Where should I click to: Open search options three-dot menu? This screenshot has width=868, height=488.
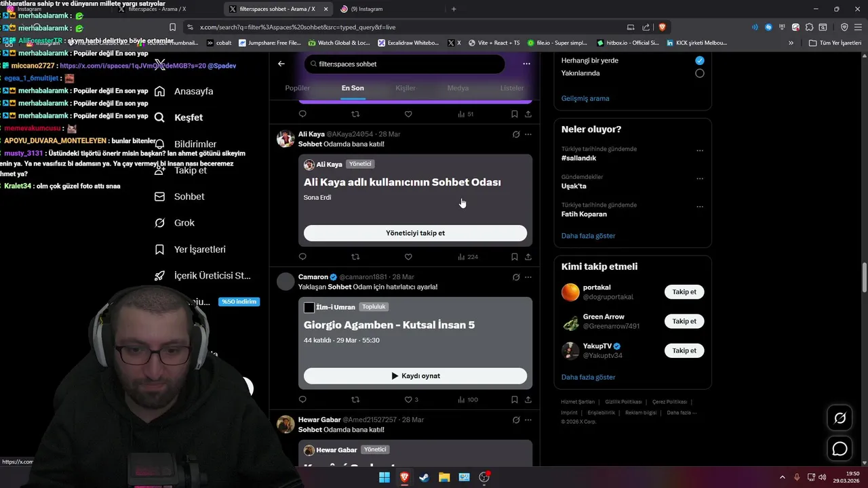(526, 64)
